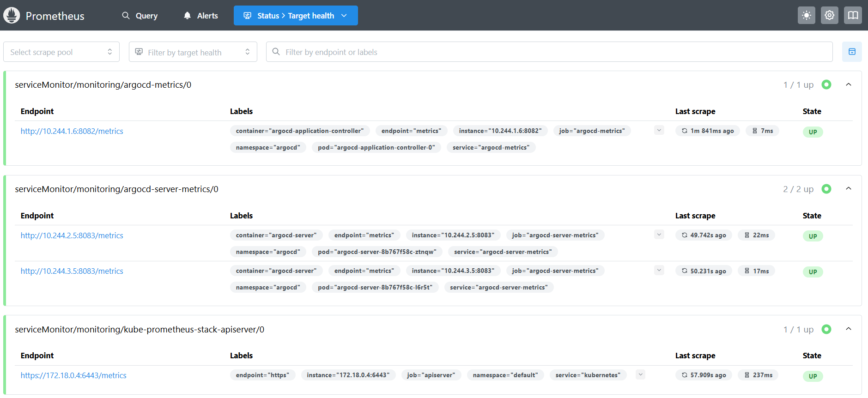The width and height of the screenshot is (868, 398).
Task: Click green health circle for kube-prometheus-stack-apiserver pool
Action: tap(826, 329)
